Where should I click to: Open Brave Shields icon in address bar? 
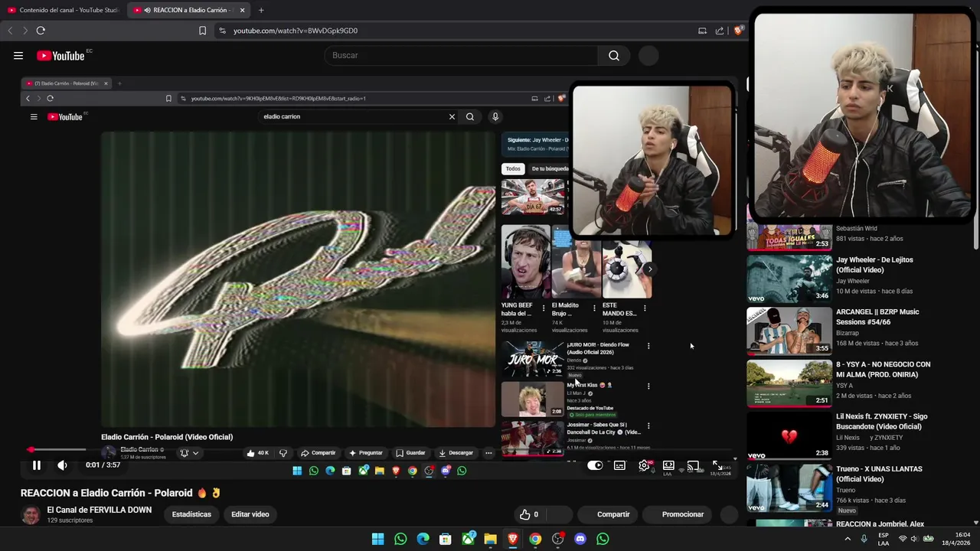(x=738, y=31)
